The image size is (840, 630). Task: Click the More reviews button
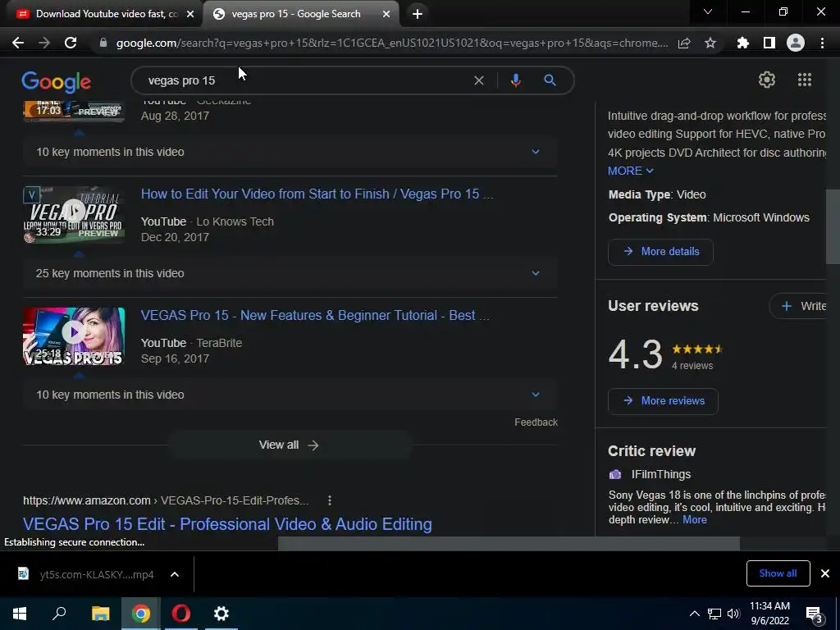[x=663, y=400]
